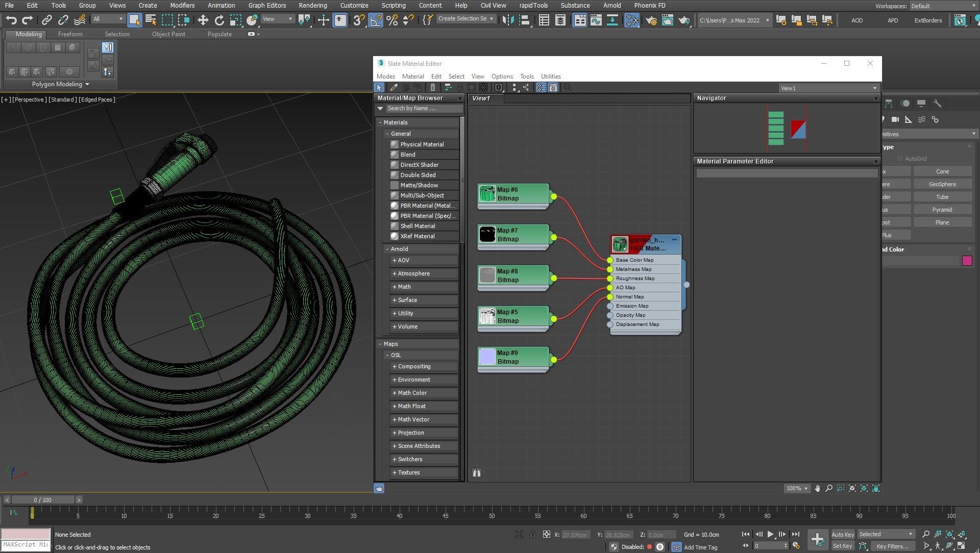Toggle Parameter Editor panel icon in Slate

[x=553, y=88]
